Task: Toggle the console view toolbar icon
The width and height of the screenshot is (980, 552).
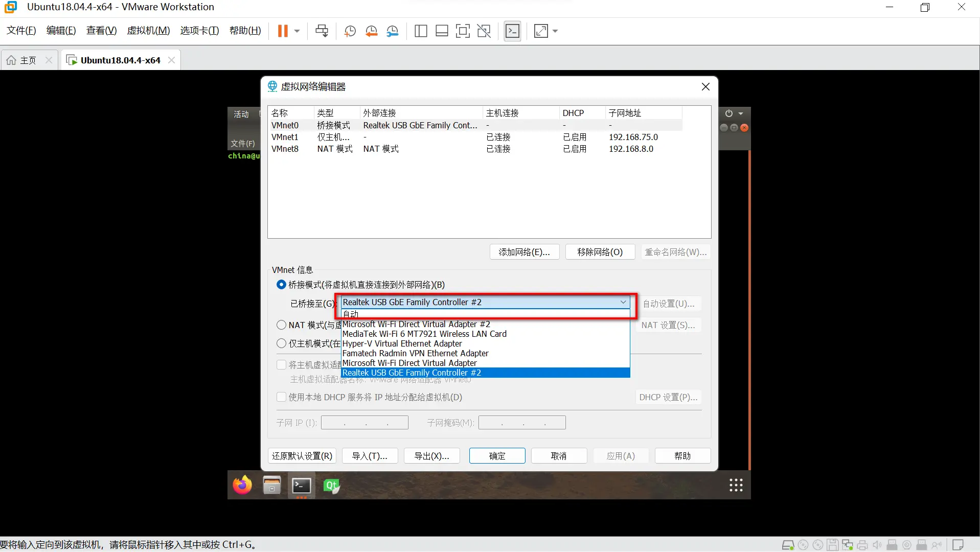Action: tap(512, 31)
